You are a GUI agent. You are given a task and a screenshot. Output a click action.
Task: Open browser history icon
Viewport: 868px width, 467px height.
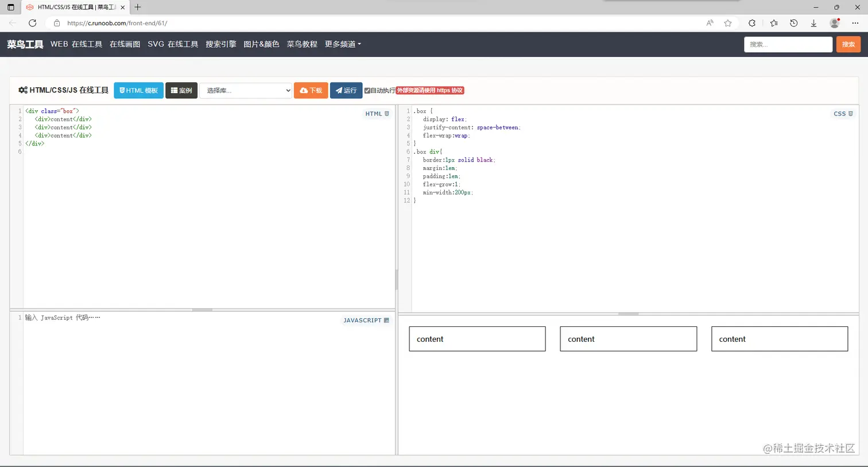click(x=794, y=23)
